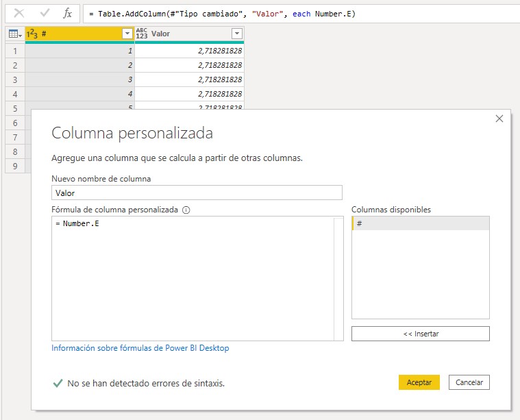Select row number 1

click(15, 51)
